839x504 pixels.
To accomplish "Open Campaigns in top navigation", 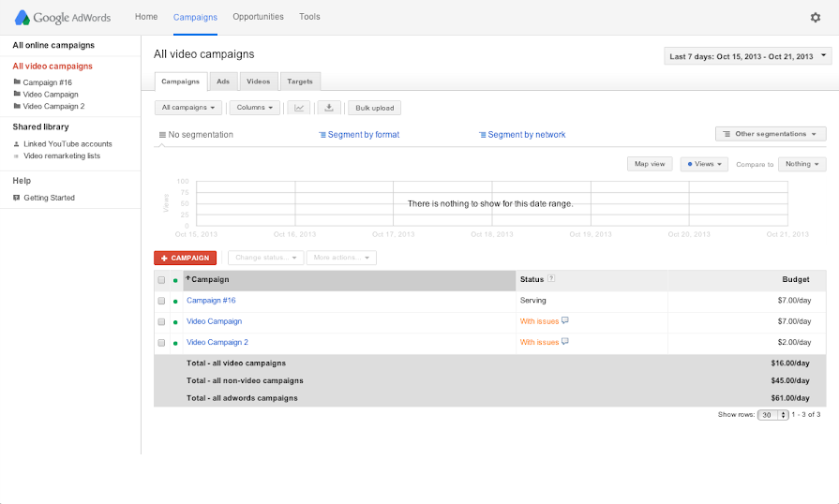I will click(195, 17).
